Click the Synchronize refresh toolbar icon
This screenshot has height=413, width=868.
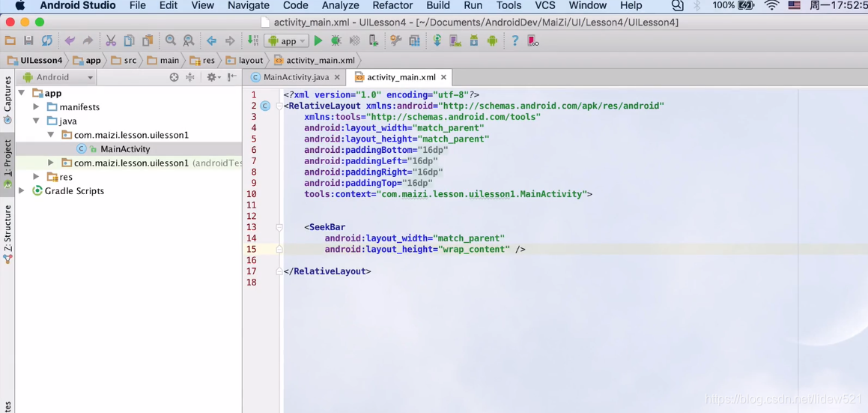[47, 40]
